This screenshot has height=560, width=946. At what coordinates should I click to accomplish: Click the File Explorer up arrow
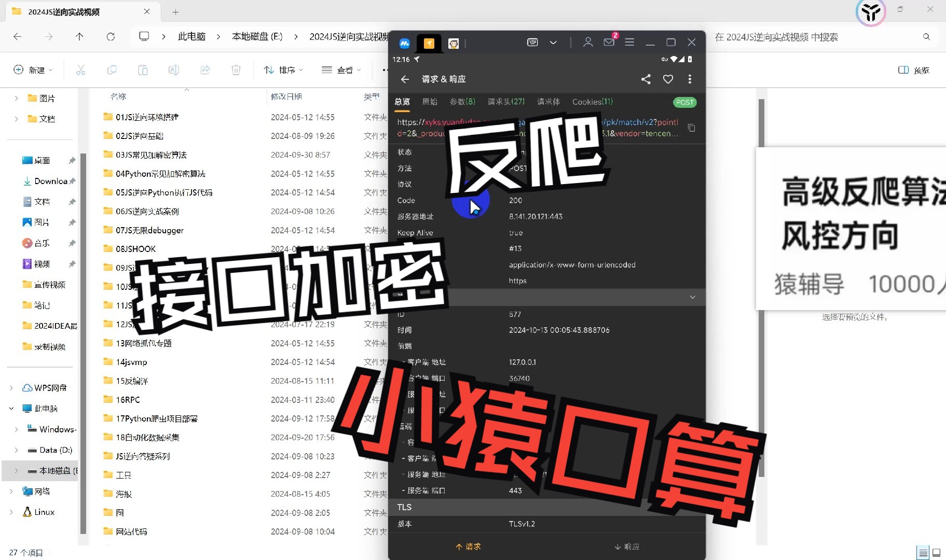click(x=79, y=37)
